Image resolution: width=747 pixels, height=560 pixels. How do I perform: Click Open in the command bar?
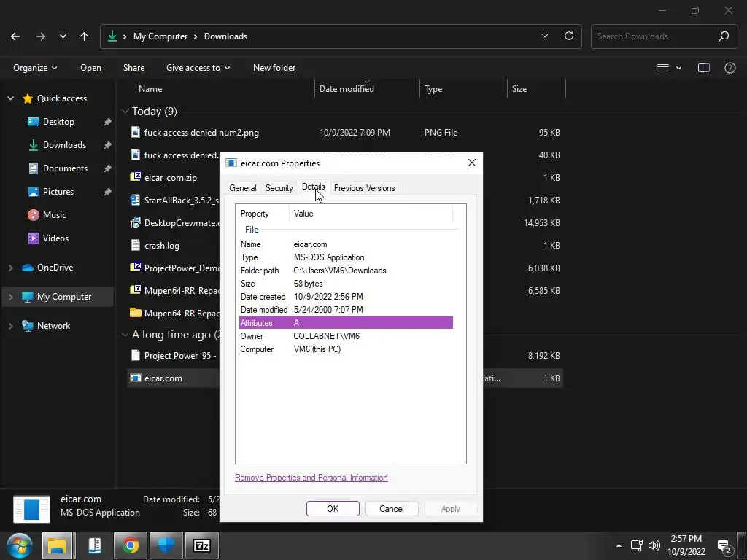(x=90, y=68)
